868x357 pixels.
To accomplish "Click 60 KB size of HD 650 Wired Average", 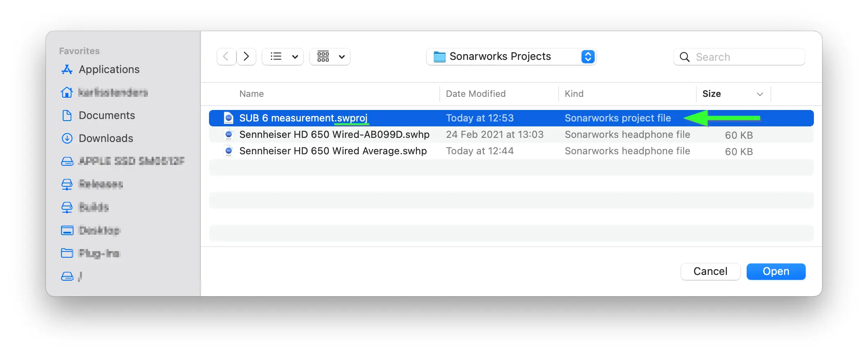I will point(738,151).
